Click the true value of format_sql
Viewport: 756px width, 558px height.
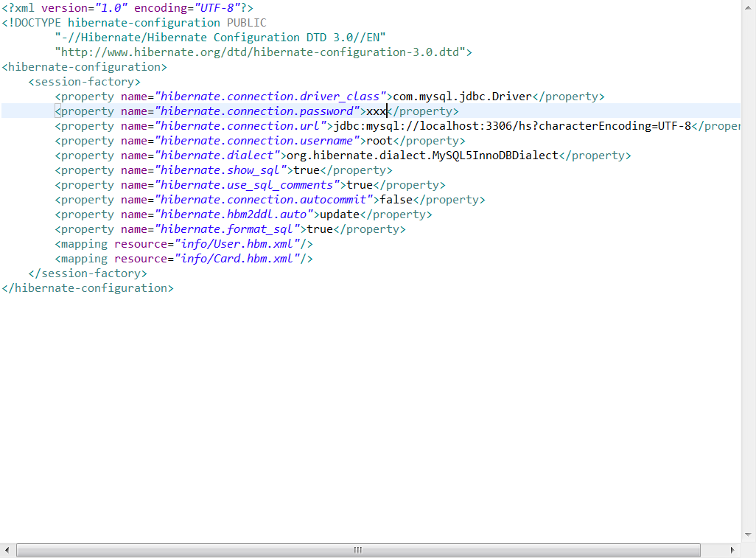(x=320, y=229)
